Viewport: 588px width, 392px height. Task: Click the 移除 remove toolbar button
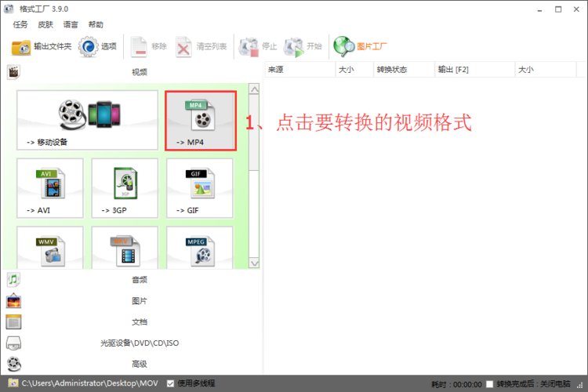pyautogui.click(x=148, y=46)
